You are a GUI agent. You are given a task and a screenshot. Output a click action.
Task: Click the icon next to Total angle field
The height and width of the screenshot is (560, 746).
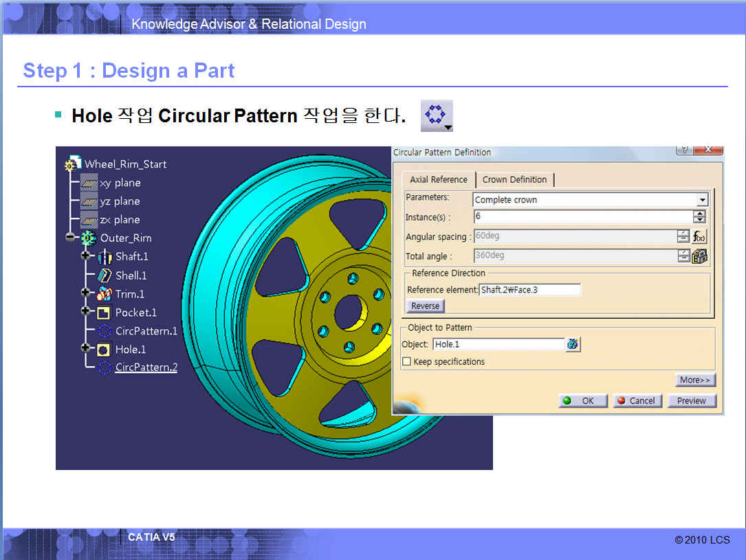[x=699, y=256]
